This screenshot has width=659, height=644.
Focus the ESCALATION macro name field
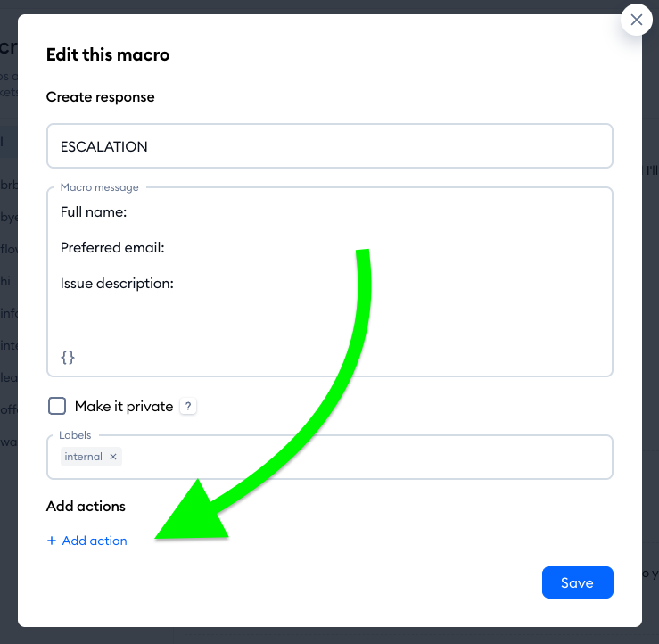tap(329, 146)
